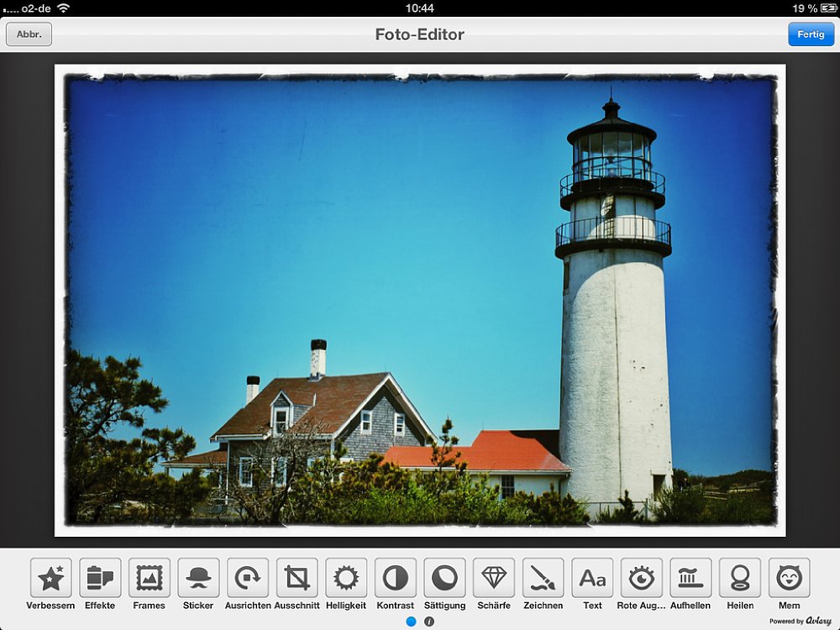Open the Frames tool

(x=150, y=578)
